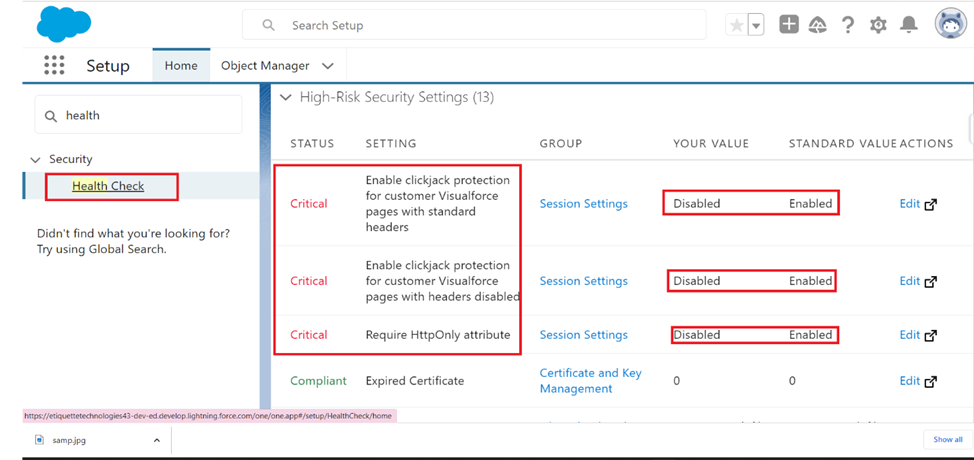
Task: Open the Trailhead guidance icon
Action: click(x=817, y=25)
